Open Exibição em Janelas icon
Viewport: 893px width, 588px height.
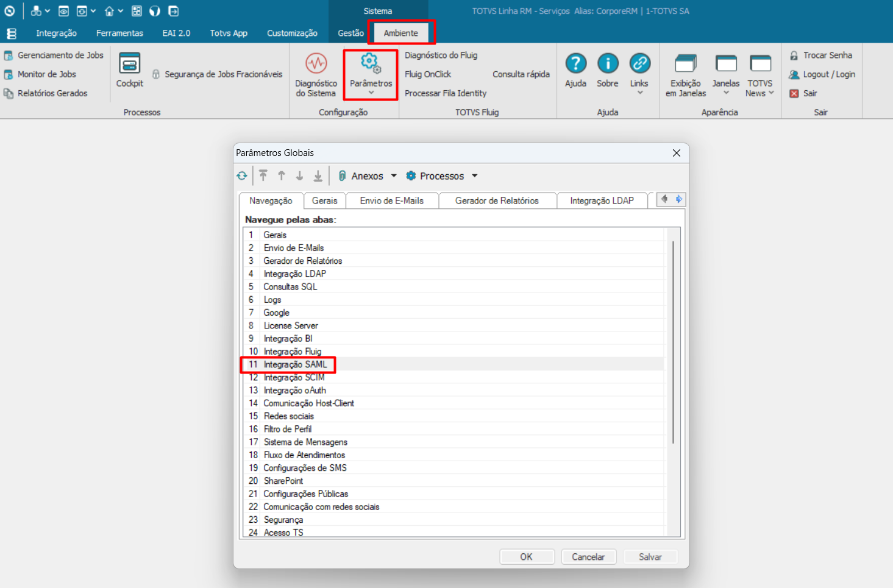686,63
